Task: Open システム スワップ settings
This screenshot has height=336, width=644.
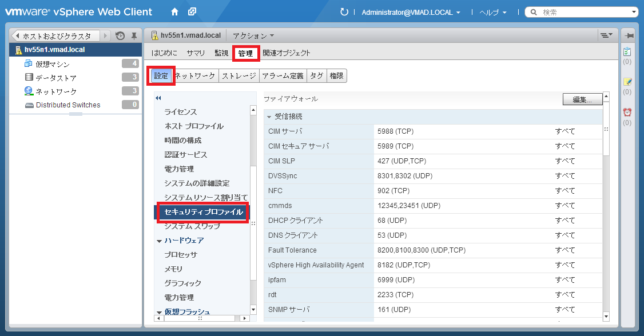Action: (192, 226)
